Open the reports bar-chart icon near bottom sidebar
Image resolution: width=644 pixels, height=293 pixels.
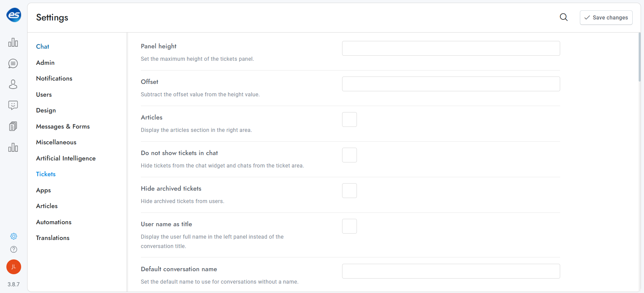[x=13, y=147]
